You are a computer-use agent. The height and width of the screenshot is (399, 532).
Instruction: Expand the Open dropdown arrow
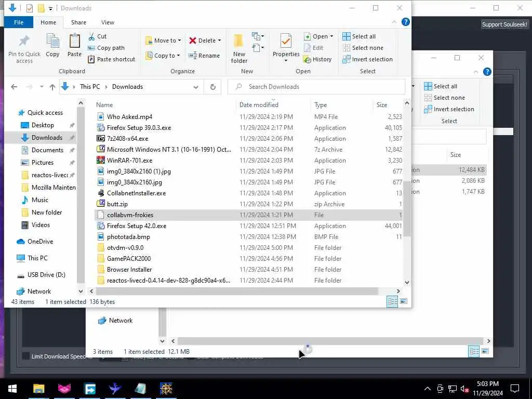pyautogui.click(x=331, y=36)
